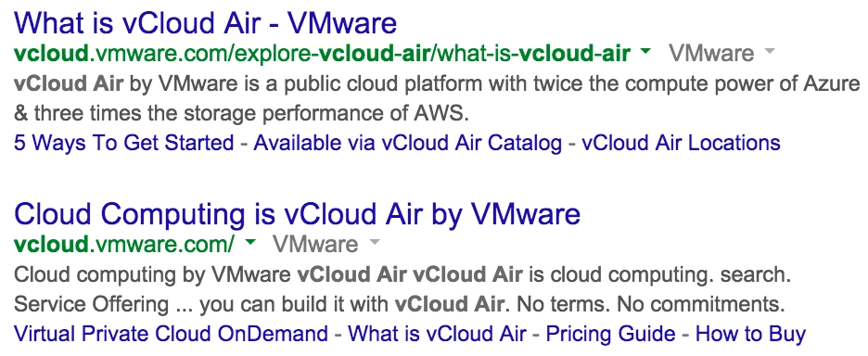Open gray VMware dropdown arrow in second result
This screenshot has height=356, width=868.
375,243
